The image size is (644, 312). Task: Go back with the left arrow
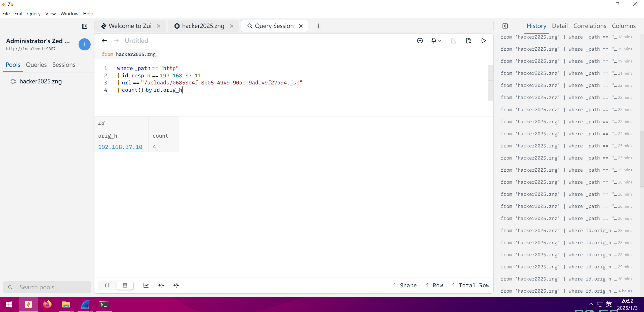[x=104, y=41]
